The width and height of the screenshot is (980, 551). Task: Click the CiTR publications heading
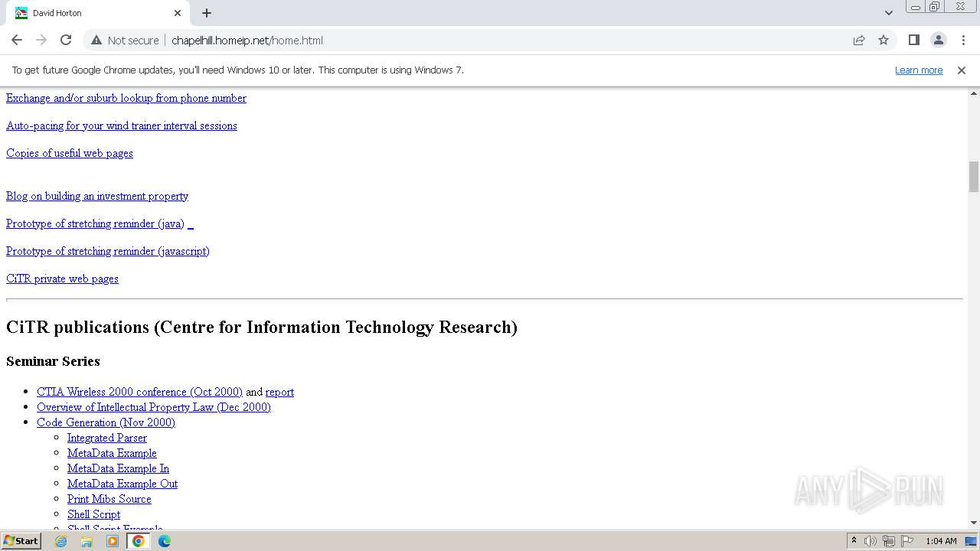262,327
